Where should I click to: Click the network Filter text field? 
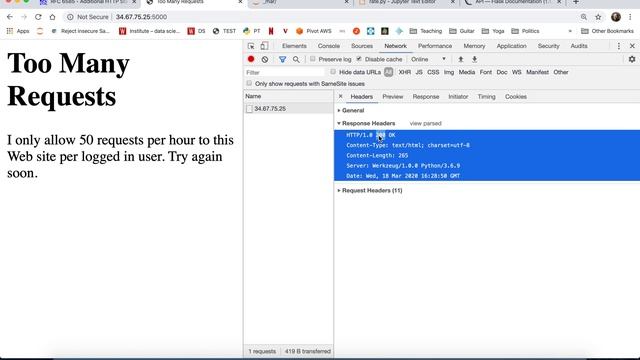point(284,72)
